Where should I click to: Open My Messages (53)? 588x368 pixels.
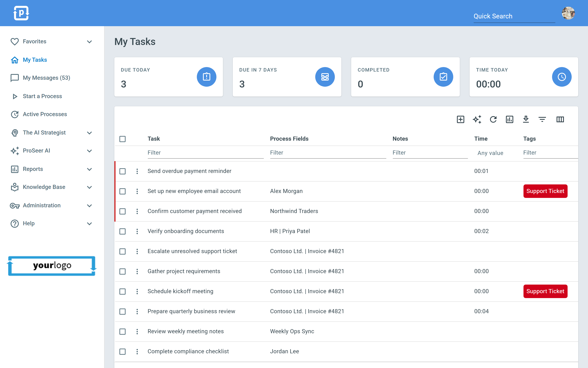coord(46,78)
